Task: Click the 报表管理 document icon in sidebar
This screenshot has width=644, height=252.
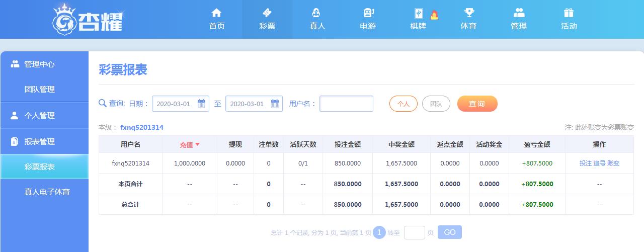Action: (15, 141)
